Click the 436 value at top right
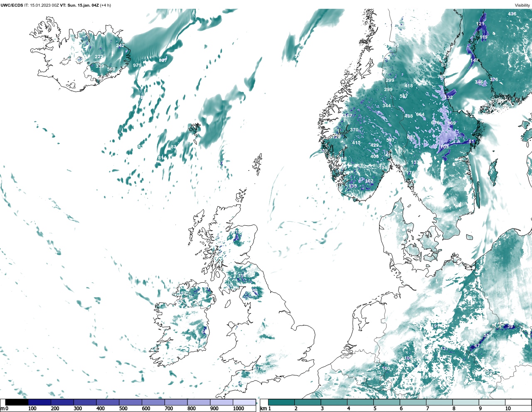 512,14
